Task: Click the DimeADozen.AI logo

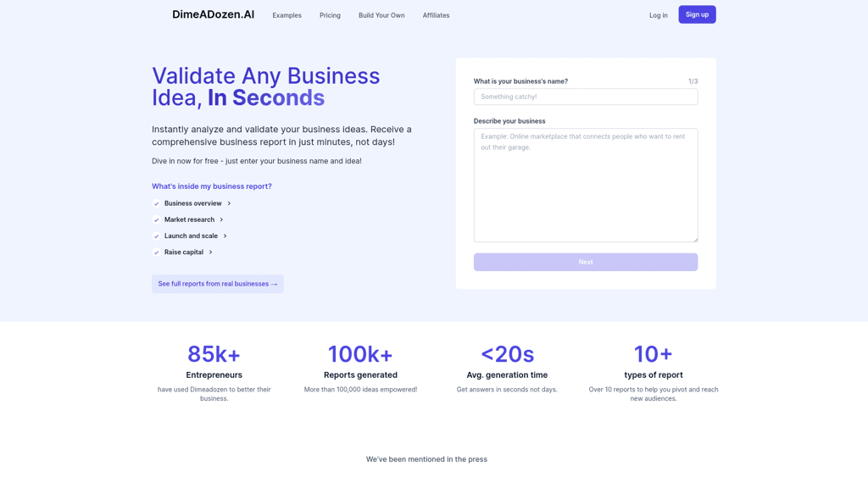Action: pyautogui.click(x=213, y=14)
